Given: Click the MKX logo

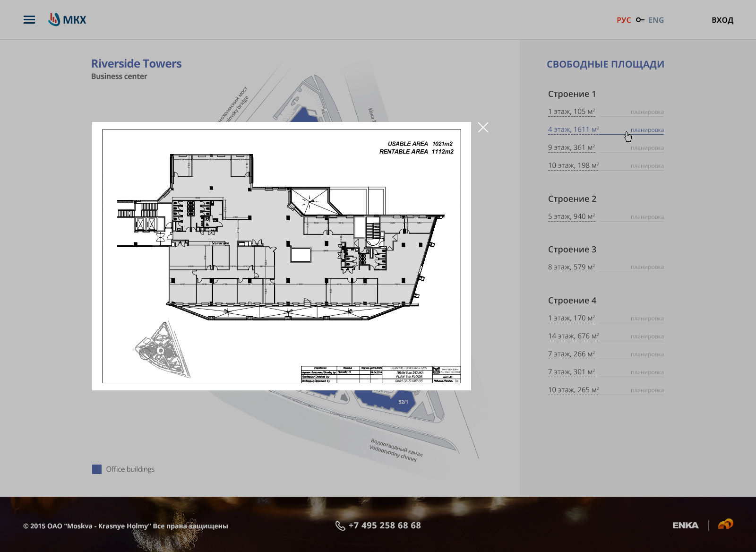Looking at the screenshot, I should click(67, 20).
